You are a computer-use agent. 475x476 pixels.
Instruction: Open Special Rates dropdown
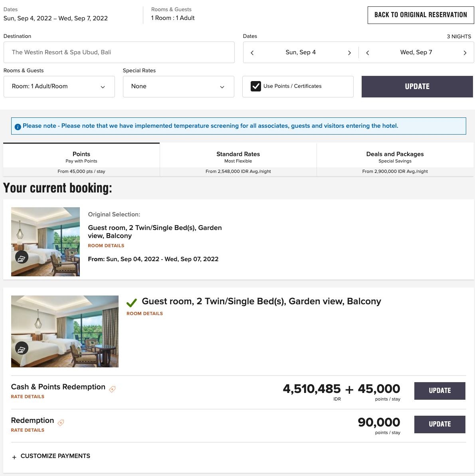(178, 87)
